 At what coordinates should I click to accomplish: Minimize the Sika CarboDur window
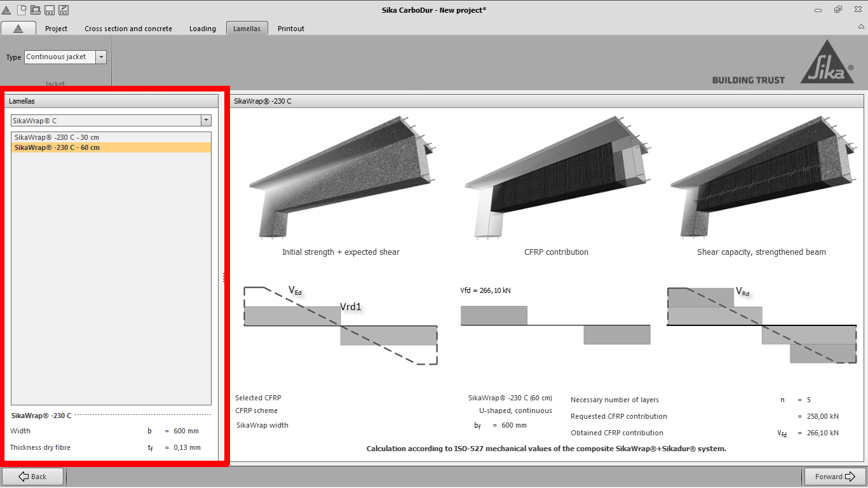coord(819,10)
